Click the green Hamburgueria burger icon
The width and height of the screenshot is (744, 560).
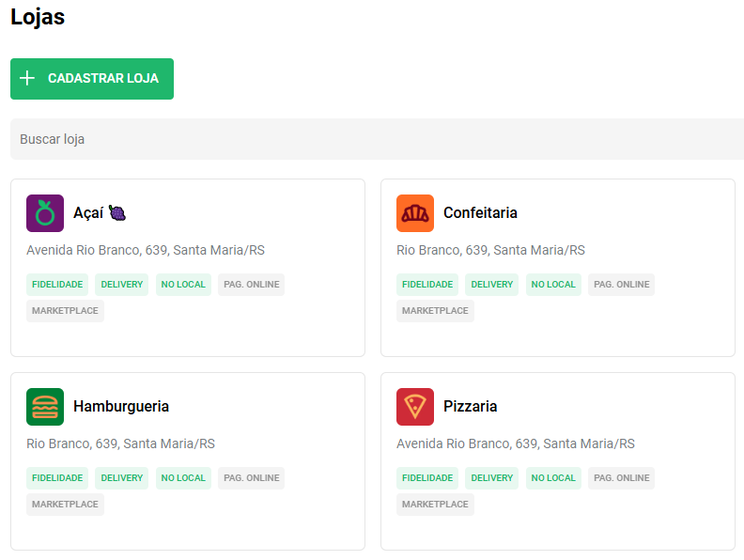(45, 407)
